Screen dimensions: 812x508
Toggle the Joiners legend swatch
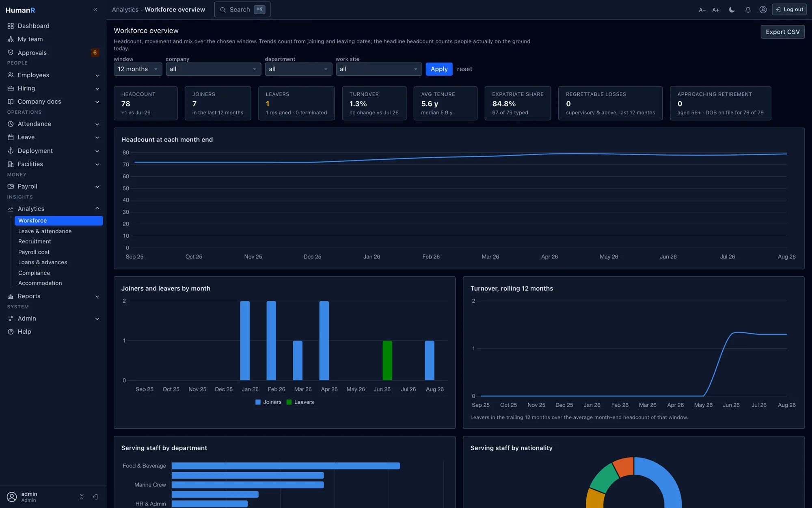click(x=258, y=402)
